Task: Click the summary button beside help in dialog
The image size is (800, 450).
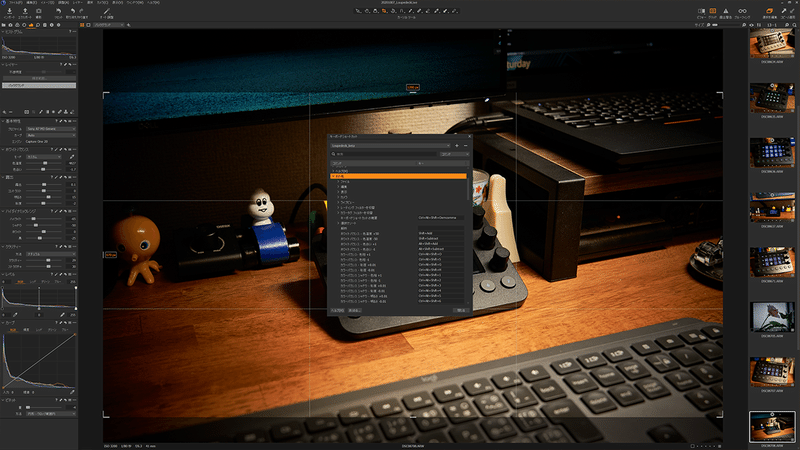Action: (x=355, y=310)
